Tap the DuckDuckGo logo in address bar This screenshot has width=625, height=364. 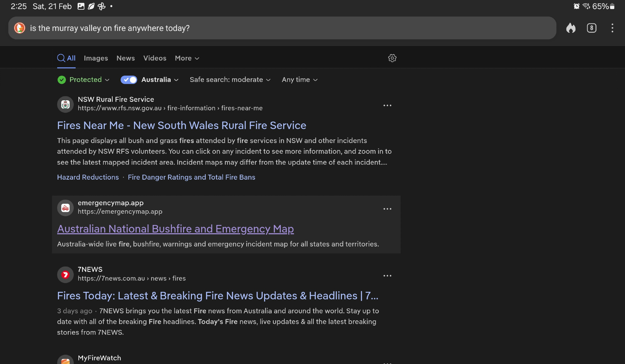point(20,28)
